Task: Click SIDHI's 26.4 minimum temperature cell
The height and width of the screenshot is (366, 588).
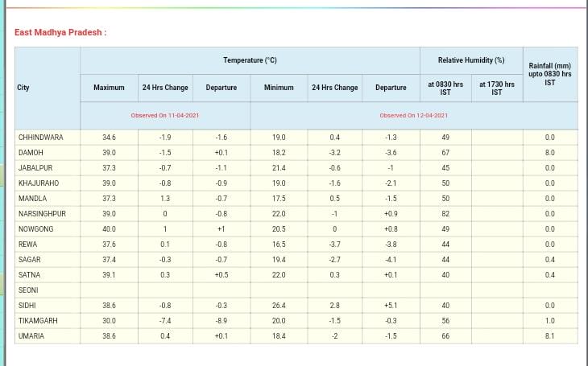Action: [x=279, y=306]
